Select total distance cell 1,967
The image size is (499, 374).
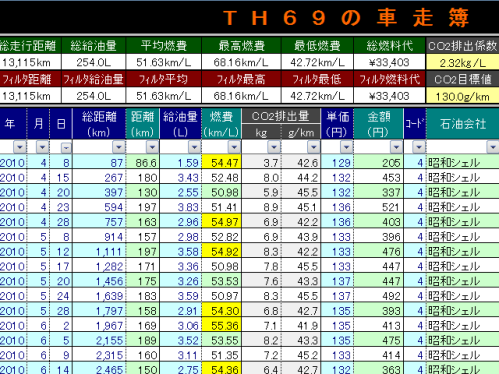(99, 325)
